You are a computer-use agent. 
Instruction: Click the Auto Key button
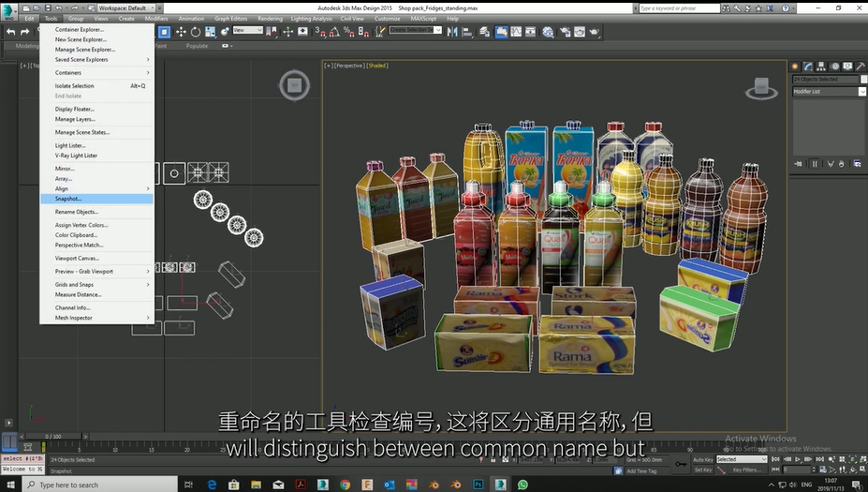point(703,459)
